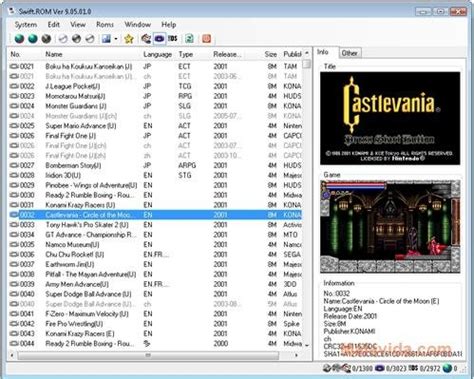Select row 0027 Bomberman Story(J)
Viewport: 474px width, 379px height.
click(155, 165)
